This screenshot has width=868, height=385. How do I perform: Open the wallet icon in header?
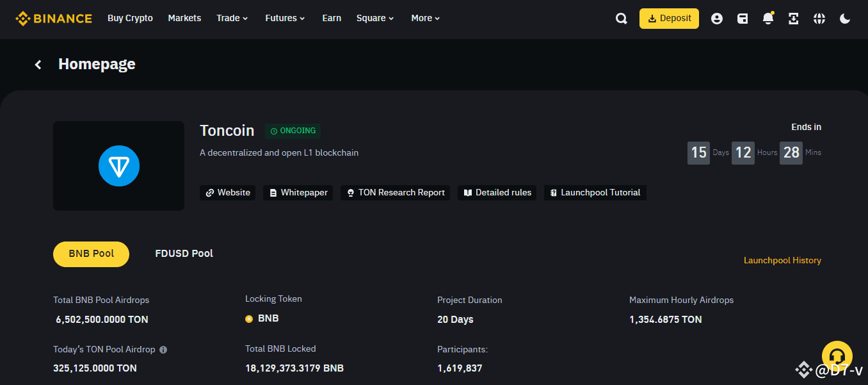point(743,19)
